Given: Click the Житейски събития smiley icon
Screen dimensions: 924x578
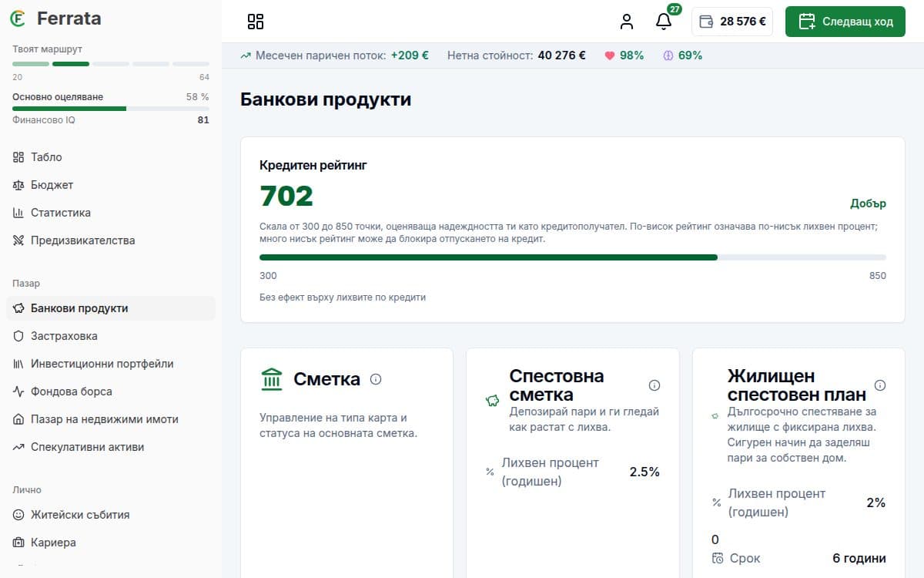Looking at the screenshot, I should coord(18,515).
